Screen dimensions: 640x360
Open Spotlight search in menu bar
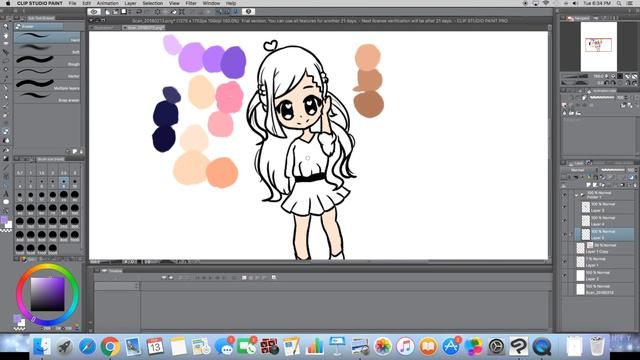click(x=619, y=3)
